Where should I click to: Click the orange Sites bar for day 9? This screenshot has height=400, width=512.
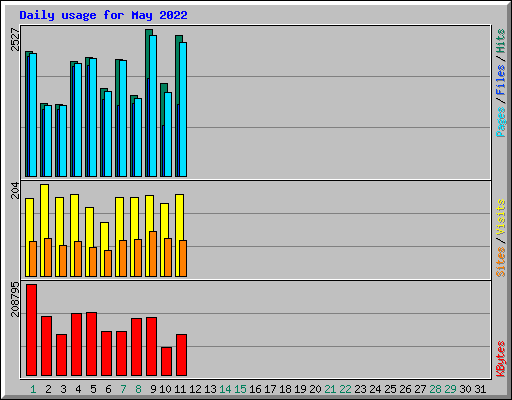tap(153, 254)
